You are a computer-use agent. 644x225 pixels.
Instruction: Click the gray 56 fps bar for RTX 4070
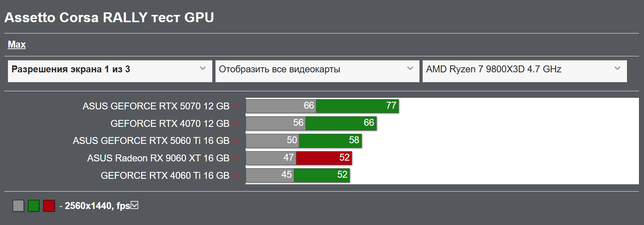(275, 123)
